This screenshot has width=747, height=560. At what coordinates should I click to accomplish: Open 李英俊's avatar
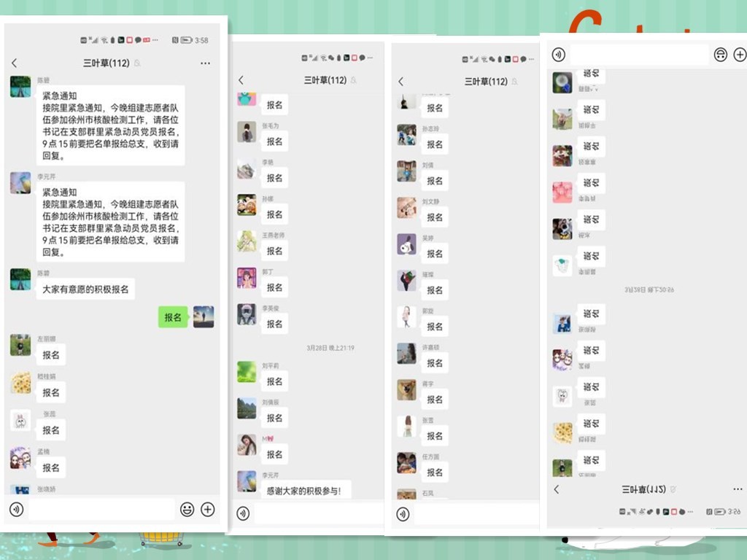click(x=247, y=314)
